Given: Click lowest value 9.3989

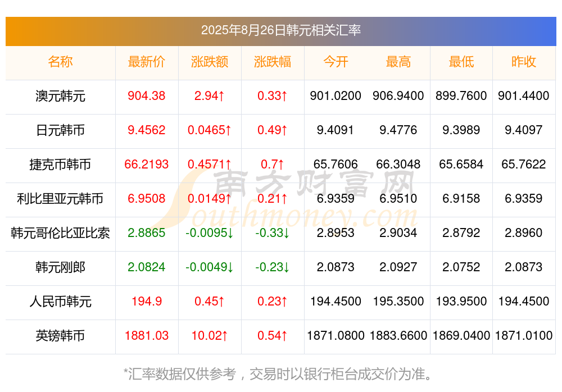Looking at the screenshot, I should click(x=461, y=130).
